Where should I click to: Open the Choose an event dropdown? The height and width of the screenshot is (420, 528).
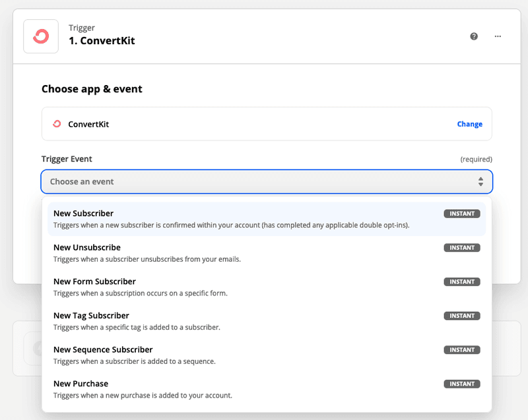point(267,181)
